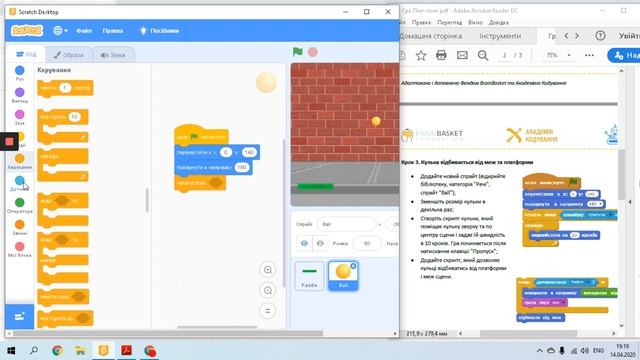
Task: Switch to the Код tab
Action: click(26, 54)
